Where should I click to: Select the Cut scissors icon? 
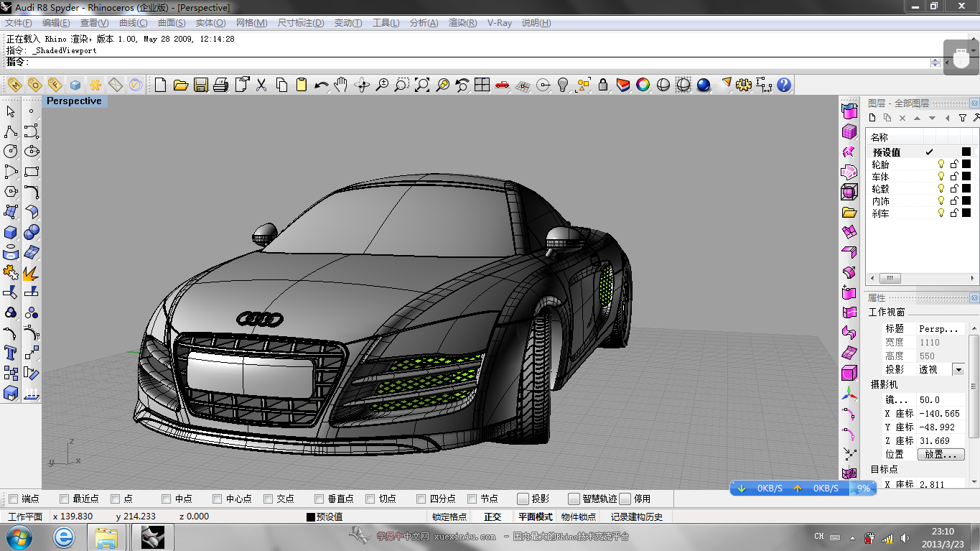[261, 85]
